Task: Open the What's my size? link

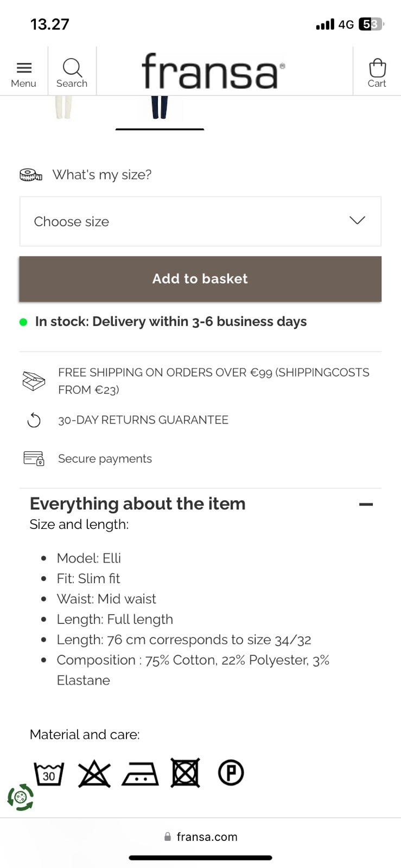Action: [x=102, y=175]
